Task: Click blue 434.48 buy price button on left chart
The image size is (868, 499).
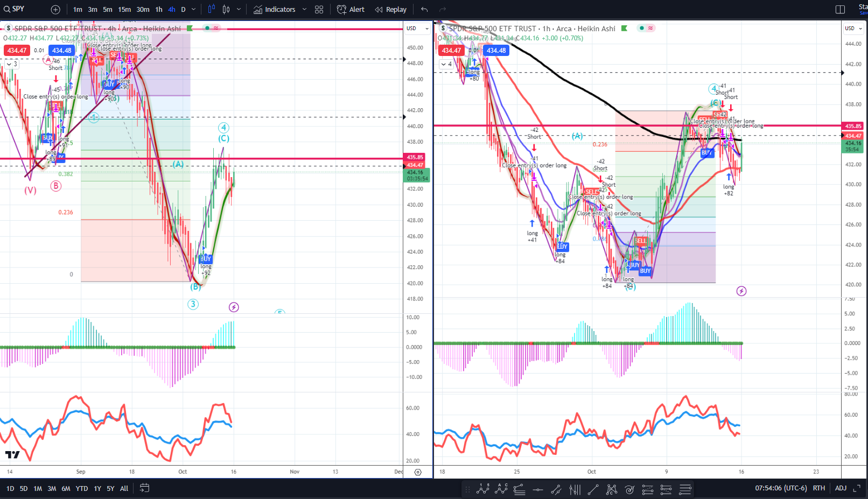Action: 62,50
